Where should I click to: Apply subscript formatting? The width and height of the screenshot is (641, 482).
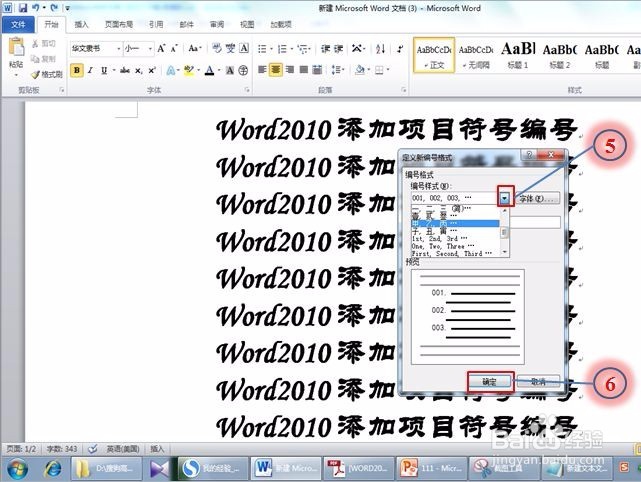(x=139, y=70)
